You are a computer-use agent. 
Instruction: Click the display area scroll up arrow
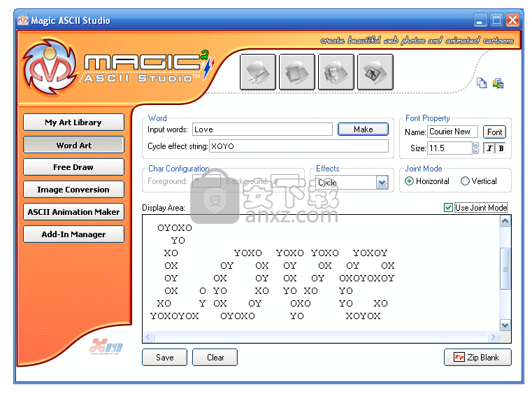click(505, 221)
